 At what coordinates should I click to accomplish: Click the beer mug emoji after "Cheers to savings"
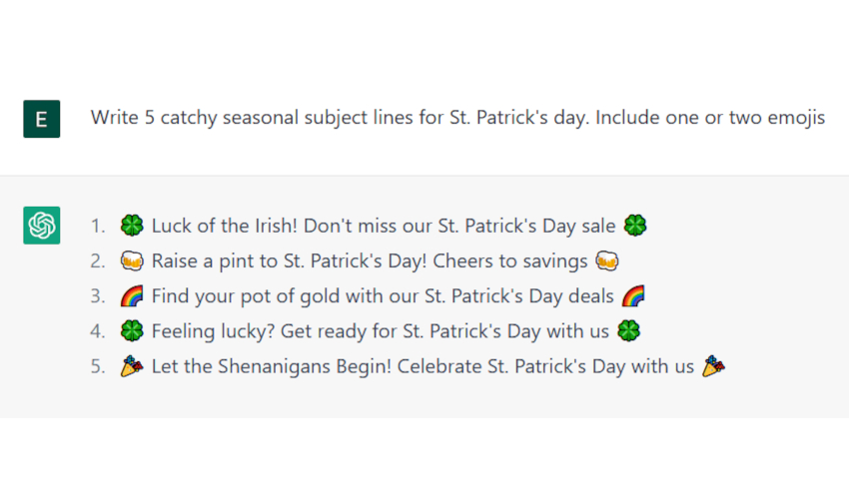pos(607,261)
